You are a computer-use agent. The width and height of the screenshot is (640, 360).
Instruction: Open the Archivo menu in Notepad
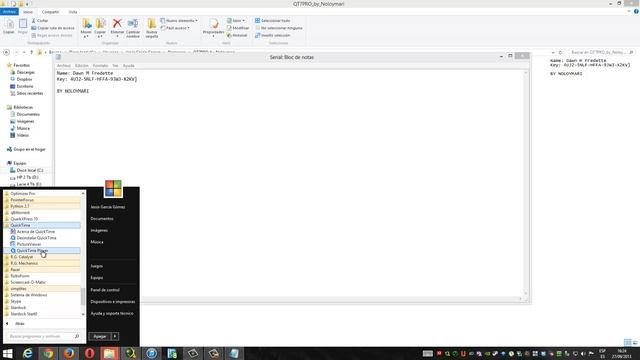(x=64, y=66)
